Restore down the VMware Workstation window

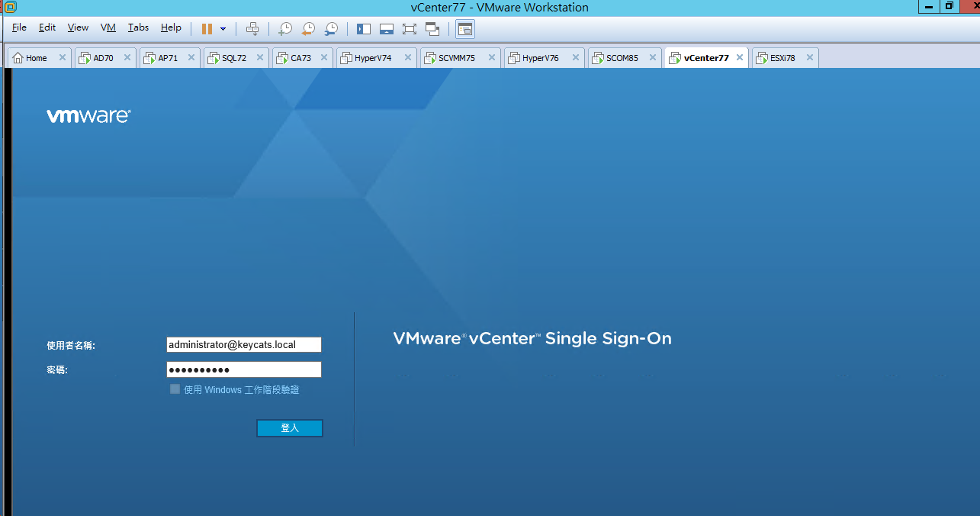(x=950, y=5)
